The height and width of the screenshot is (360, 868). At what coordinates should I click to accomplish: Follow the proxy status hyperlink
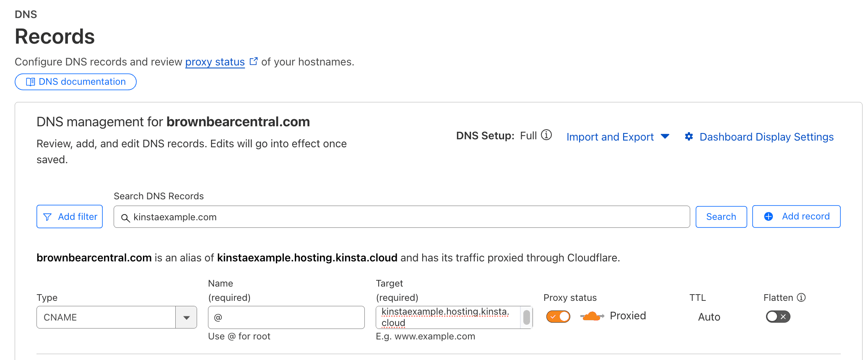click(x=215, y=62)
